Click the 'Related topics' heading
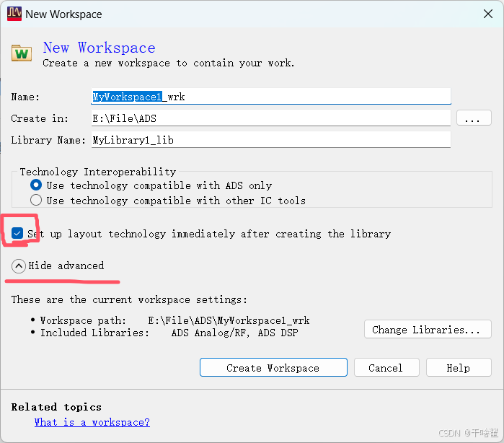This screenshot has height=443, width=504. pos(56,407)
